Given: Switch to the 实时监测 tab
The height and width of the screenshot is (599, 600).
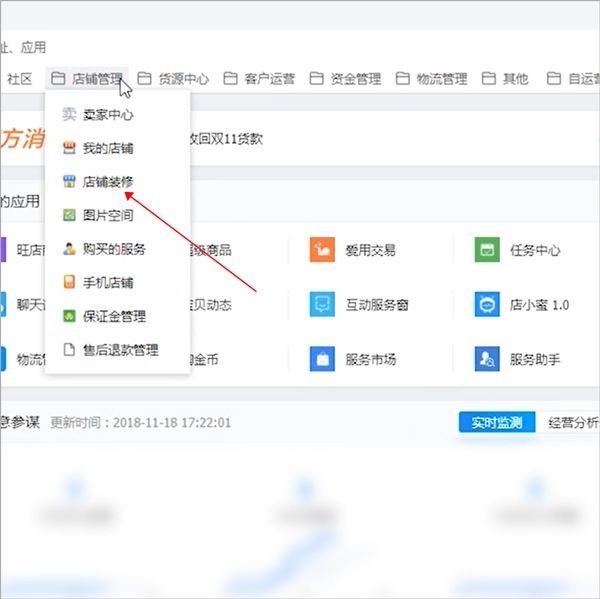Looking at the screenshot, I should [497, 422].
